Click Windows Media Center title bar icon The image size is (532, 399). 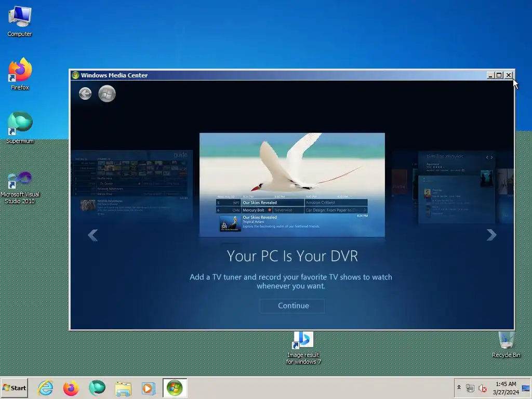pos(75,75)
